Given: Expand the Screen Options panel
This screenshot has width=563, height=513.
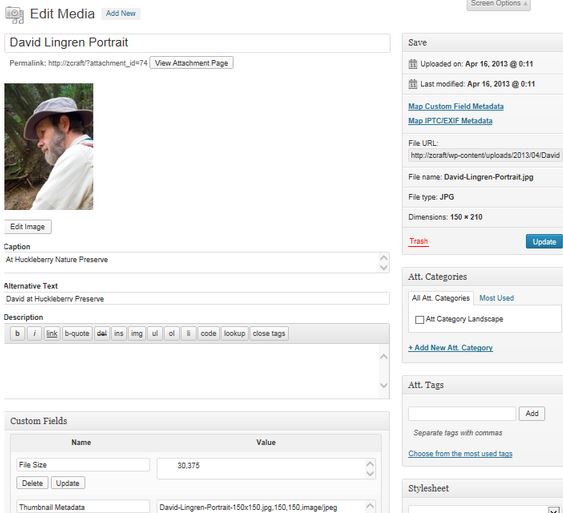Looking at the screenshot, I should coord(498,4).
